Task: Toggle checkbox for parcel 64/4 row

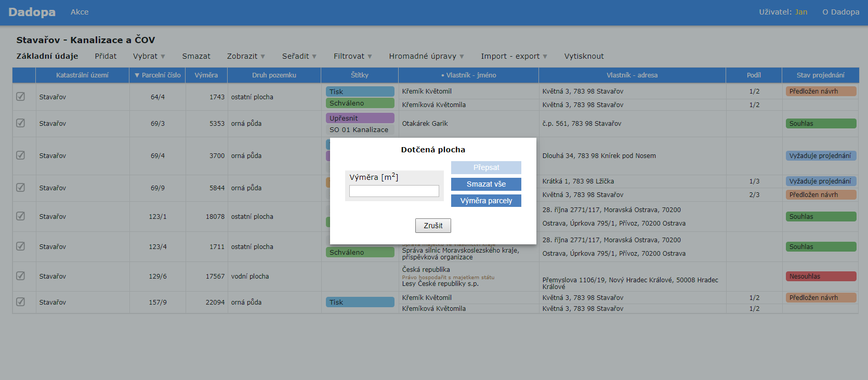Action: tap(21, 97)
